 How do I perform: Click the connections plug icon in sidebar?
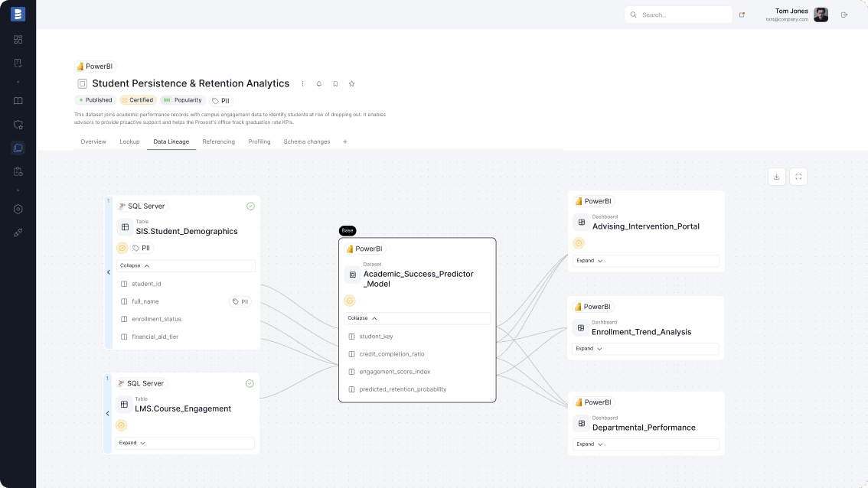tap(18, 232)
